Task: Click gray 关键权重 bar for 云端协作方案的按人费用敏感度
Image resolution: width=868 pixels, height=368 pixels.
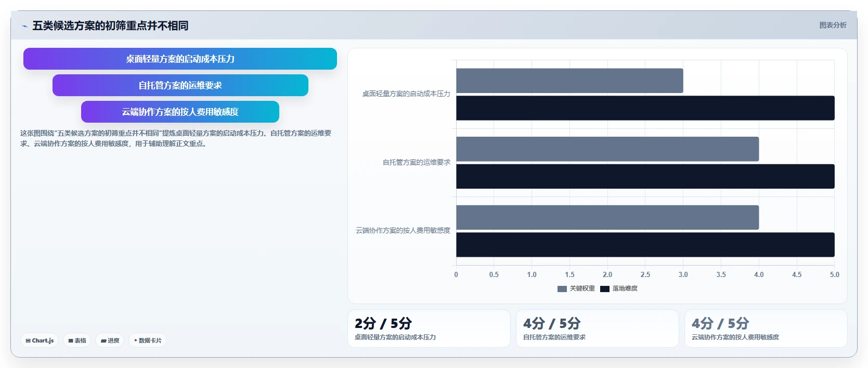Action: (x=607, y=217)
